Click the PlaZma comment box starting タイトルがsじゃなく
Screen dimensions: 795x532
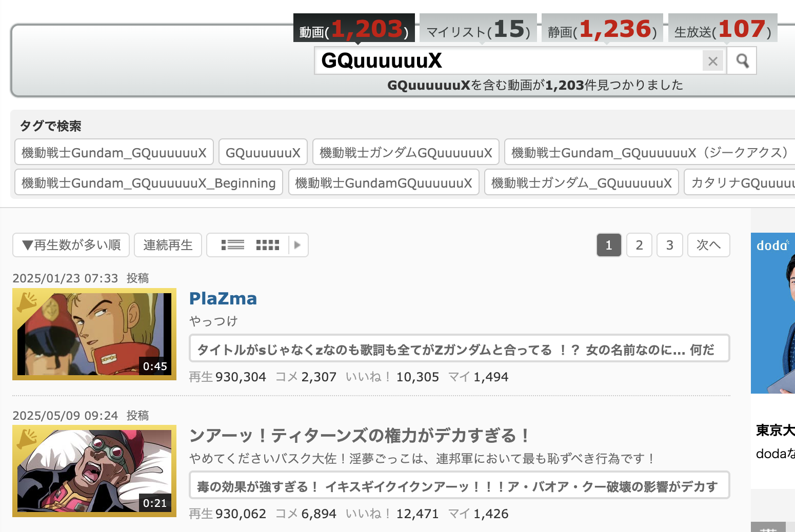pyautogui.click(x=460, y=349)
